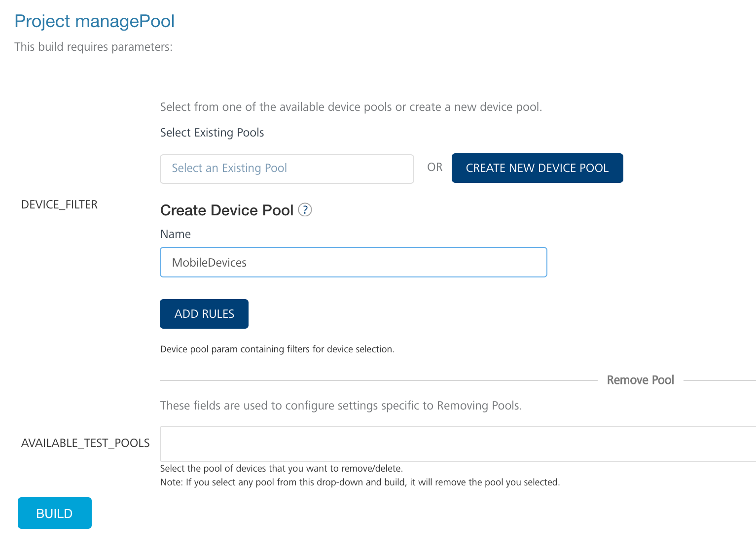Click the Project managePool heading
Screen dimensions: 756x547
tap(94, 21)
